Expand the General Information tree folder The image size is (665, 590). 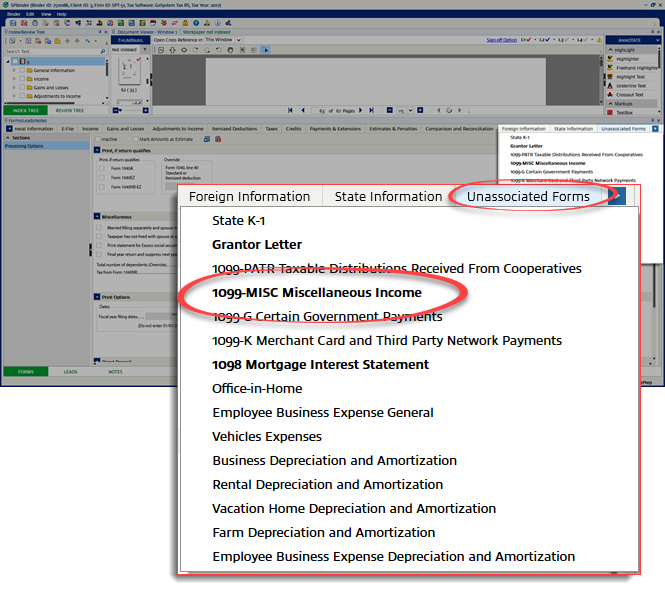(x=14, y=71)
